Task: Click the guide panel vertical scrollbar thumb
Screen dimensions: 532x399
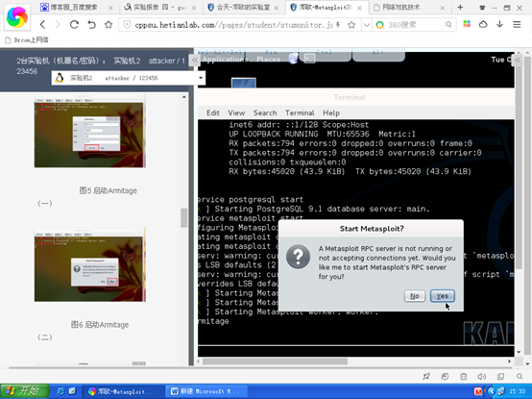Action: 183,217
